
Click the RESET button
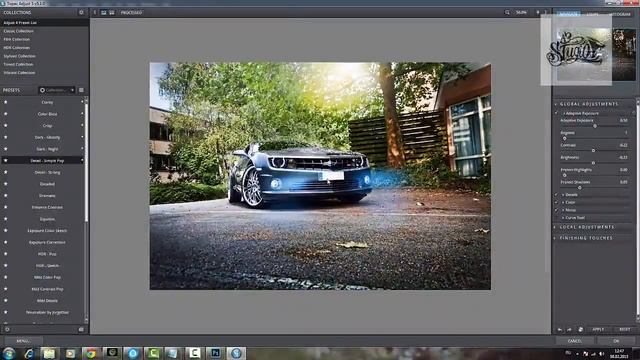[624, 329]
